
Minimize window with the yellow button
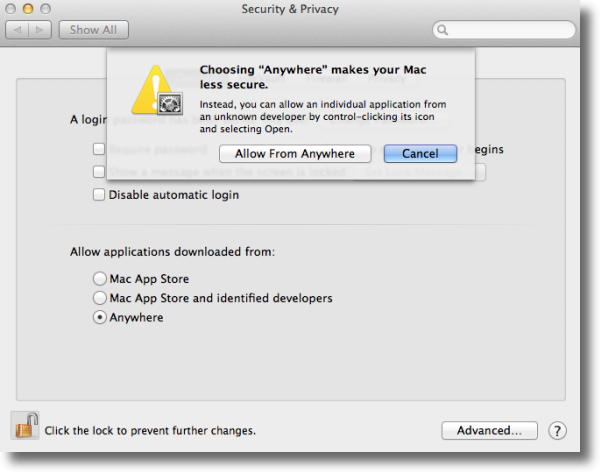30,9
